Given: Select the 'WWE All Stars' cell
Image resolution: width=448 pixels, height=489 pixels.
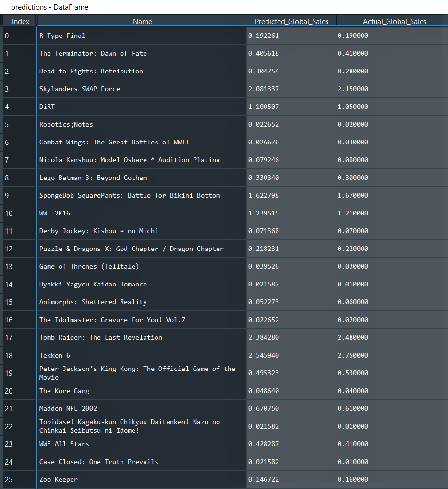Looking at the screenshot, I should pyautogui.click(x=142, y=444).
